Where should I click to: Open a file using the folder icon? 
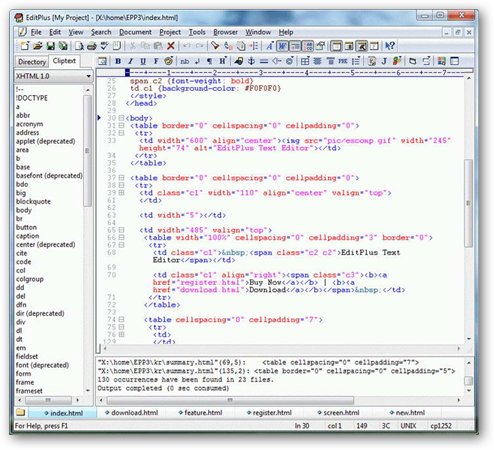(x=37, y=46)
